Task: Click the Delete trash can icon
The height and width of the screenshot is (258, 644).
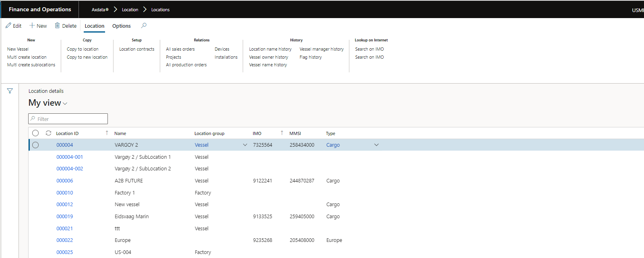Action: click(57, 25)
